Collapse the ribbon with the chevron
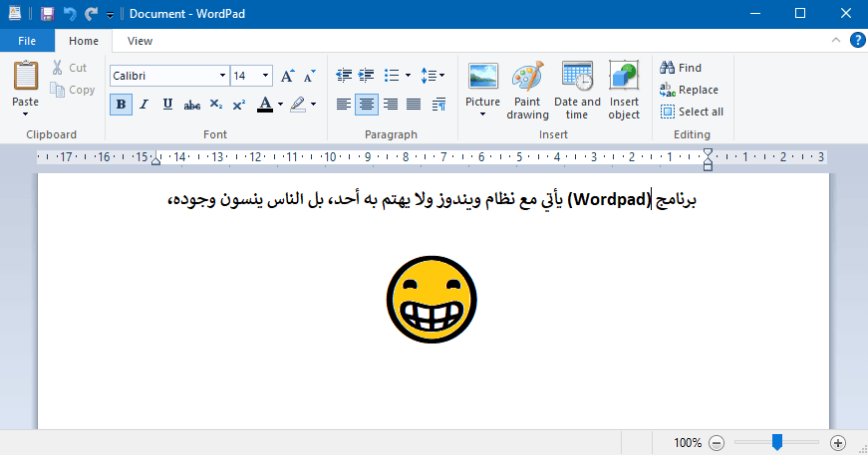868x455 pixels. 836,41
